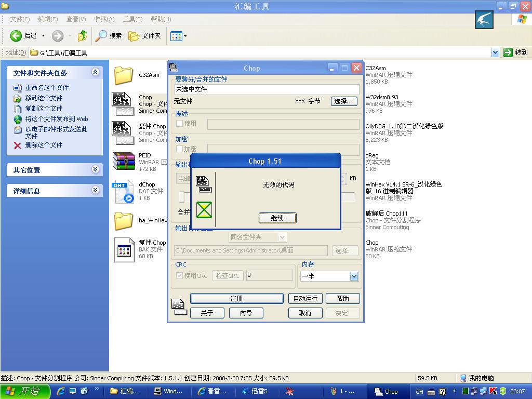Select the dChop DAT file icon
Screen dimensions: 532x399
click(123, 191)
